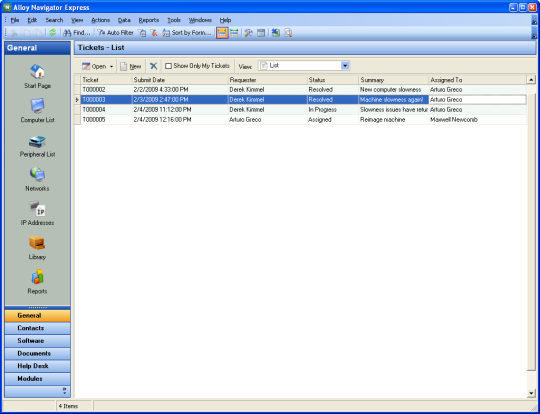
Task: Click the green column layout icon
Action: 235,33
